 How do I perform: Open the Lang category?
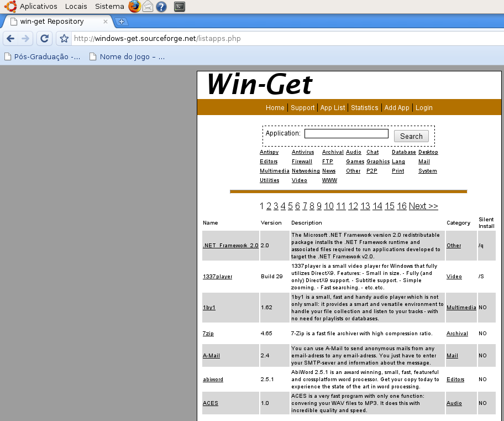[x=398, y=161]
